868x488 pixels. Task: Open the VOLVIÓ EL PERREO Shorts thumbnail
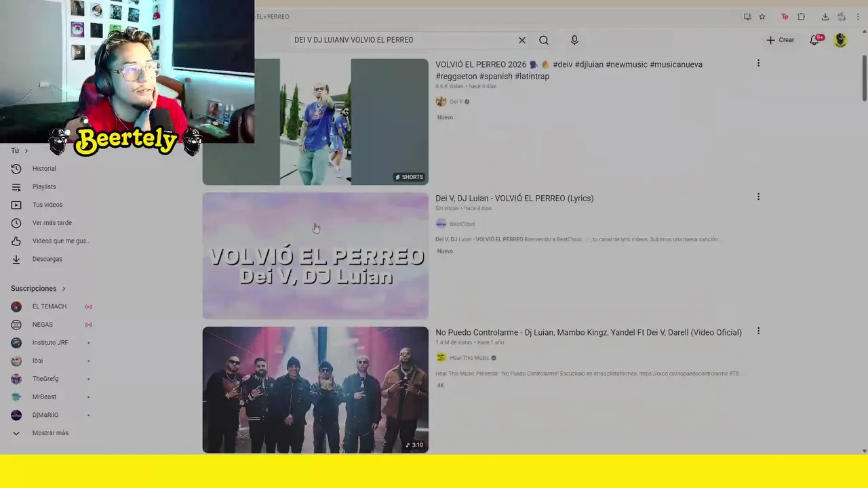coord(315,122)
